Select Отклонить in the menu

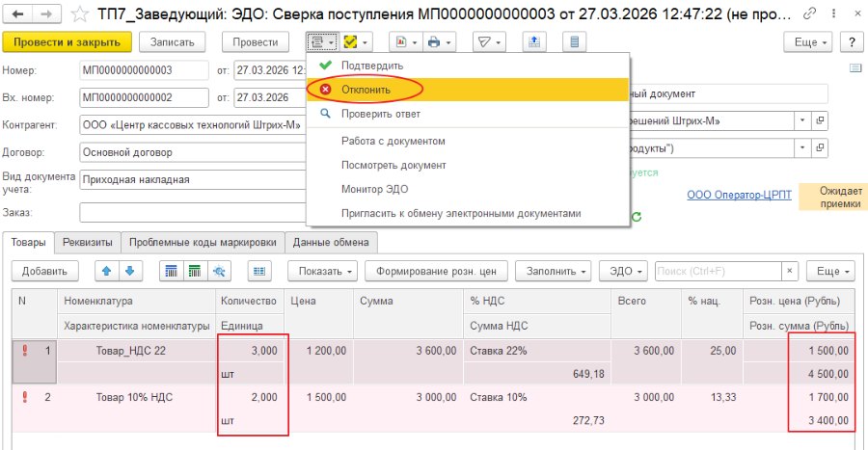point(468,90)
